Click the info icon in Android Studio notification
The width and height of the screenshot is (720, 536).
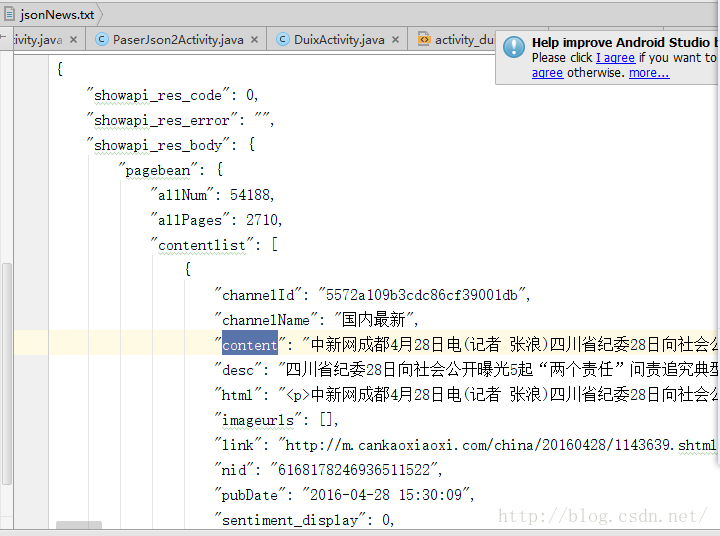pos(514,47)
